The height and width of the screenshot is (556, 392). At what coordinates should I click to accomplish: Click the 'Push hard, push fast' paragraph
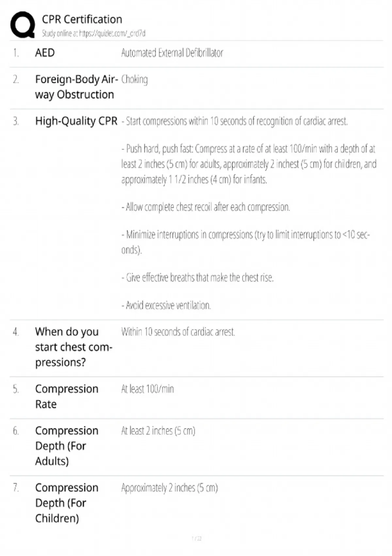[x=248, y=164]
